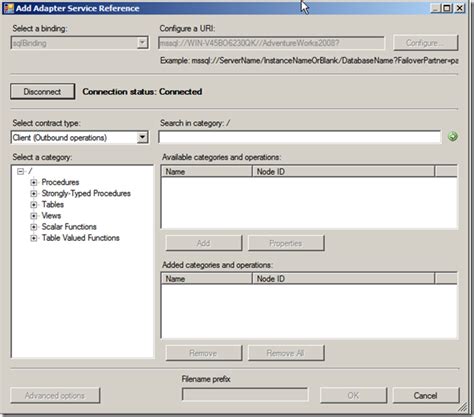Maximize the Add Adapter Service Reference window
The image size is (474, 417).
[447, 8]
